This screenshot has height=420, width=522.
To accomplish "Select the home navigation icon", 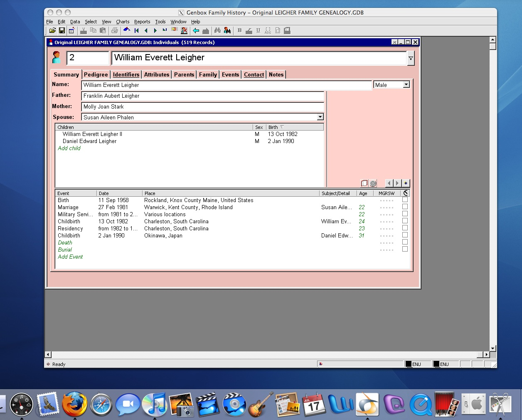I will [127, 30].
